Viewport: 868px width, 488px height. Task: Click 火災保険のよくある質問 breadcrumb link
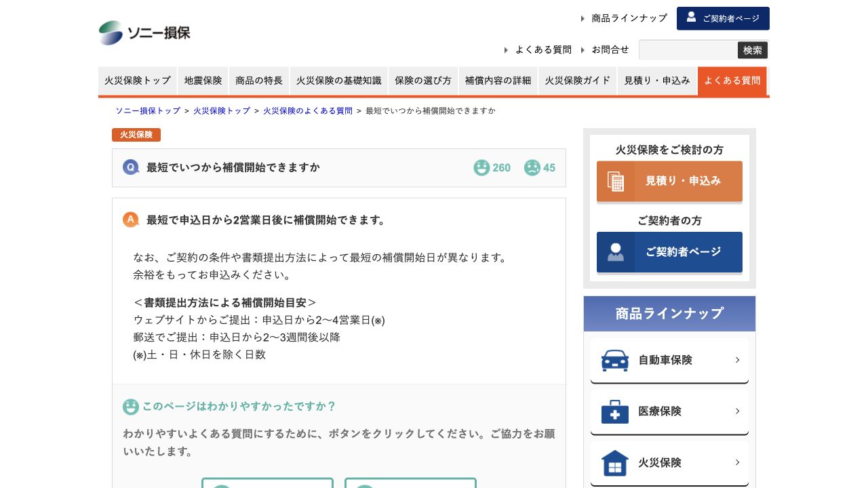coord(308,110)
